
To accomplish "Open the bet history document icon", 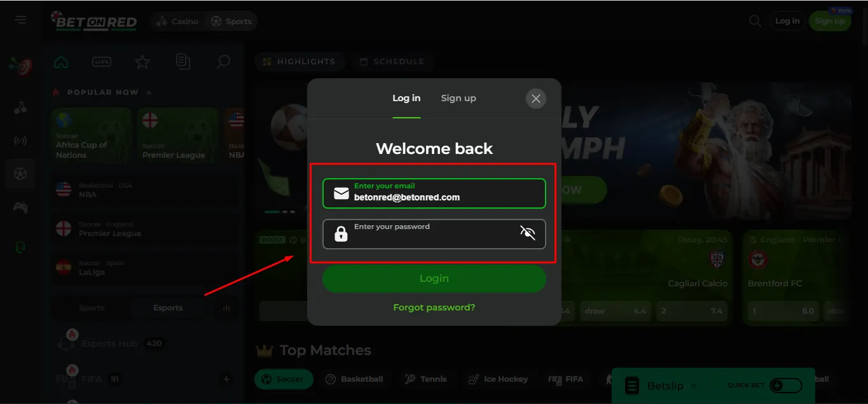I will (x=183, y=62).
